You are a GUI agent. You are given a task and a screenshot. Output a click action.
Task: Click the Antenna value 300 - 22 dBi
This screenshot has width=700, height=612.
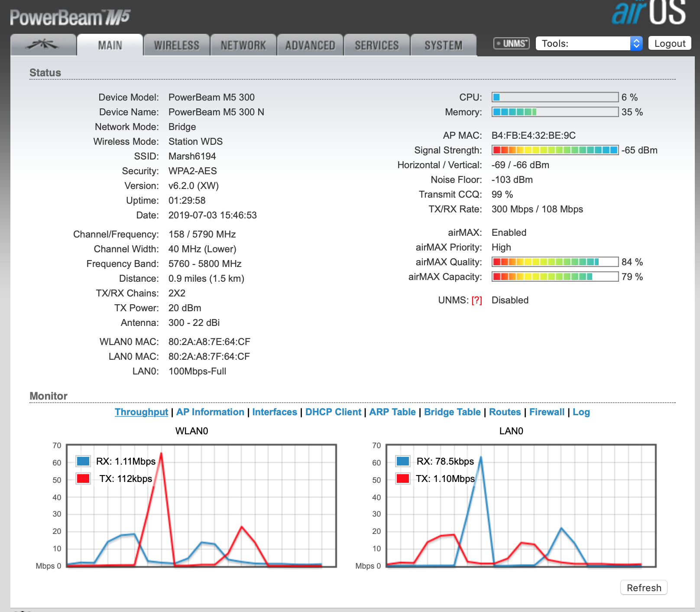pos(194,323)
